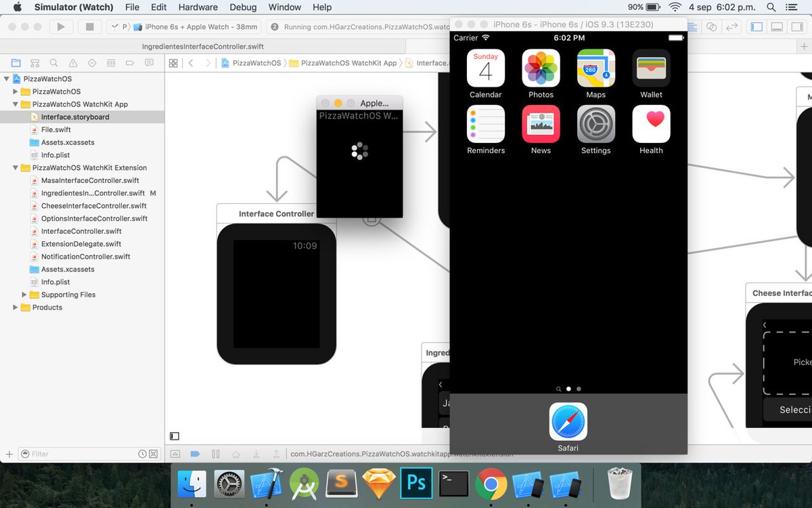The image size is (812, 508).
Task: Open the Breakpoint navigator
Action: tap(130, 63)
